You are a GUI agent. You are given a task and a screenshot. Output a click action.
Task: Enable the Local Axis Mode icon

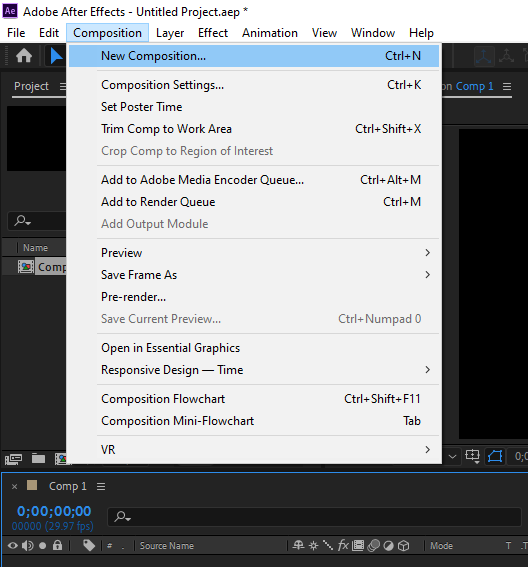click(x=484, y=56)
